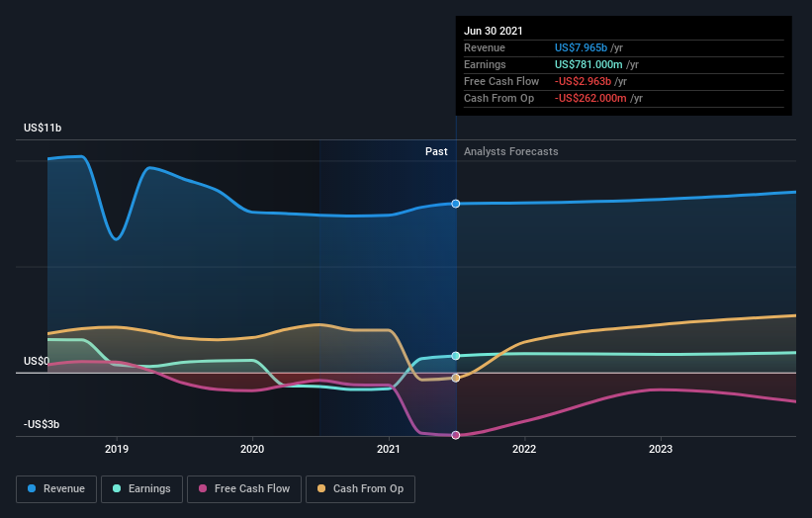
Task: Click the US$11b y-axis label
Action: click(x=43, y=128)
